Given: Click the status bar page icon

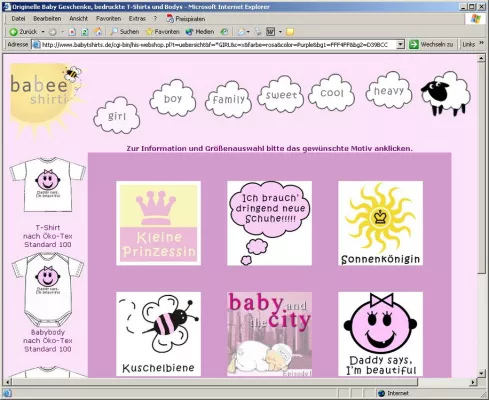Looking at the screenshot, I should tap(7, 393).
